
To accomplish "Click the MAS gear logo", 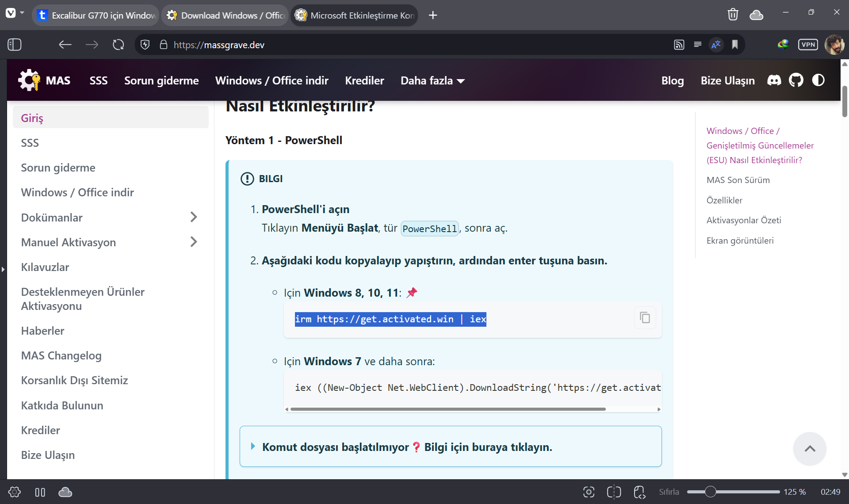I will (x=29, y=80).
